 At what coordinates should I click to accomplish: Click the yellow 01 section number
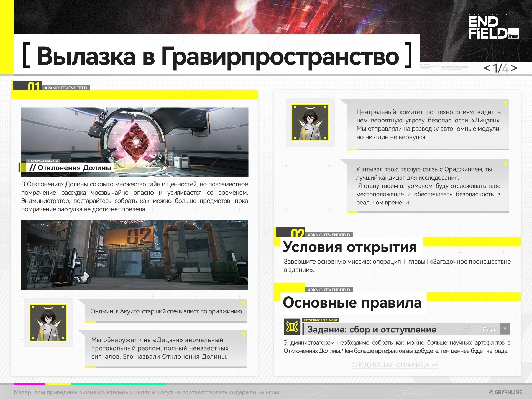pyautogui.click(x=34, y=87)
